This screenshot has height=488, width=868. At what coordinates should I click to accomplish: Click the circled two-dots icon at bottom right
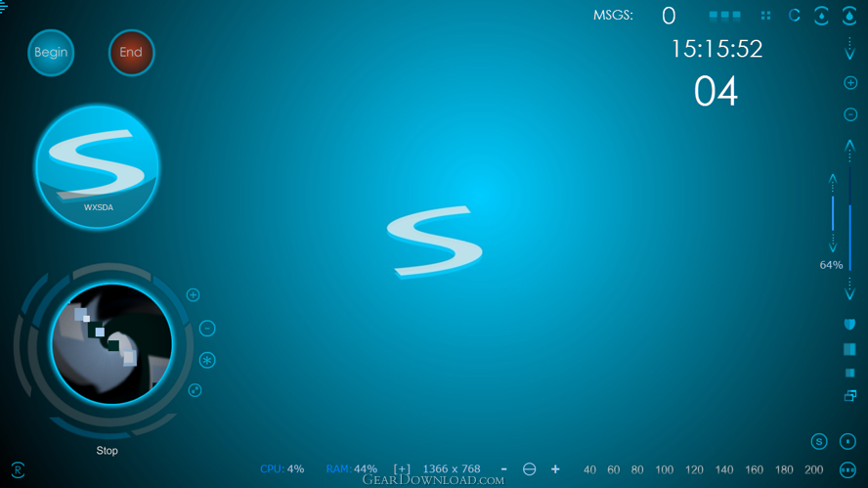(847, 469)
